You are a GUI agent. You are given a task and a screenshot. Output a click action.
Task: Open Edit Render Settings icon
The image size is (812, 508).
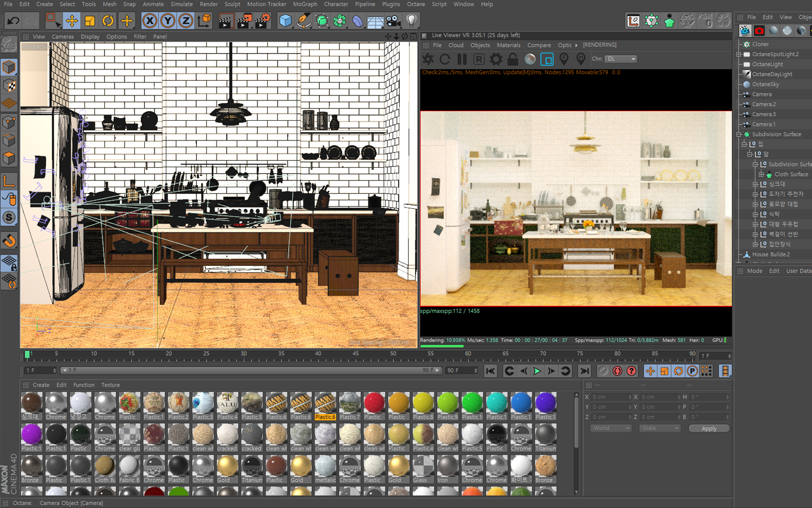coord(262,21)
